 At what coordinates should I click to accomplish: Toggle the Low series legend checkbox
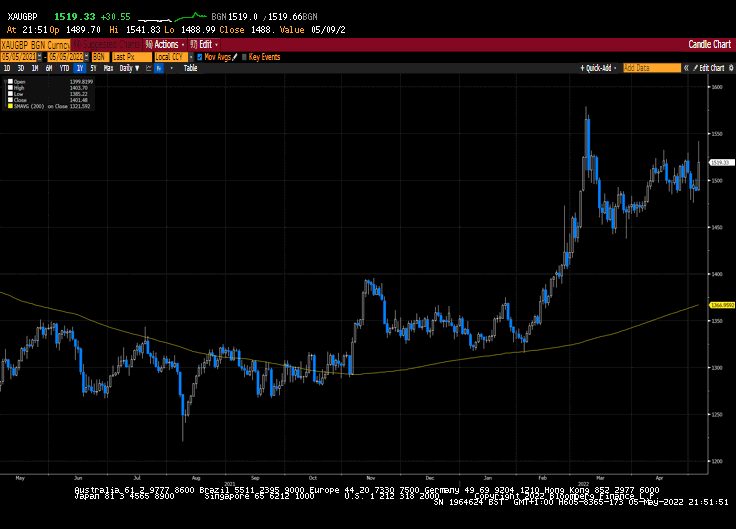coord(10,94)
